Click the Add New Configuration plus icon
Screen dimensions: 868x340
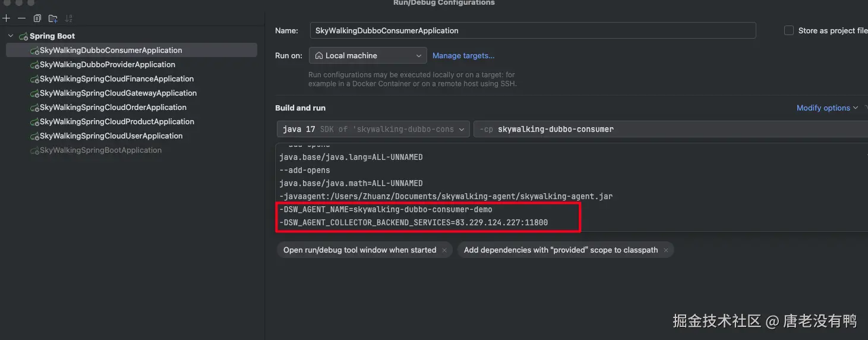point(7,18)
